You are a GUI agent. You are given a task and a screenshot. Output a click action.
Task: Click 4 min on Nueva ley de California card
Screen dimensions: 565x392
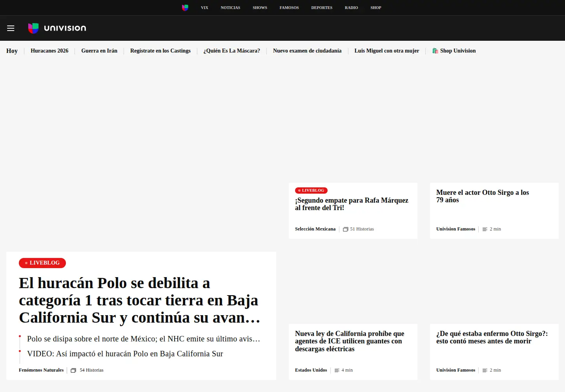point(347,370)
